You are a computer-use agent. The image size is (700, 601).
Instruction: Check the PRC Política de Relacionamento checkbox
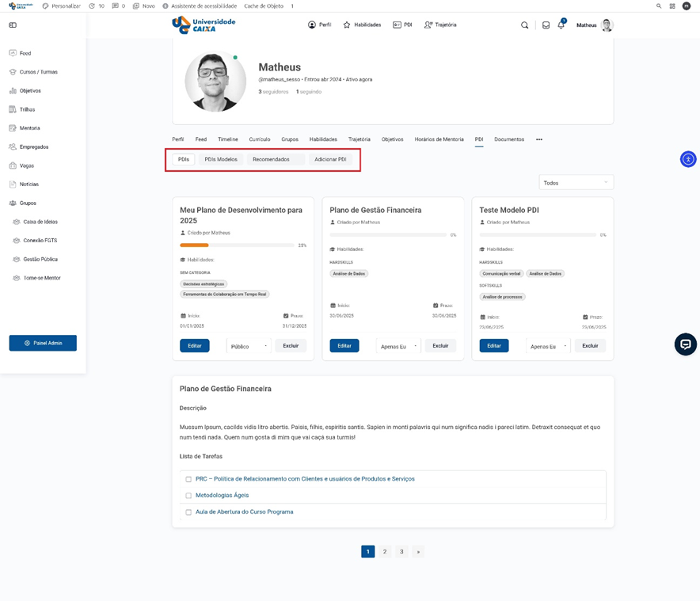click(188, 479)
